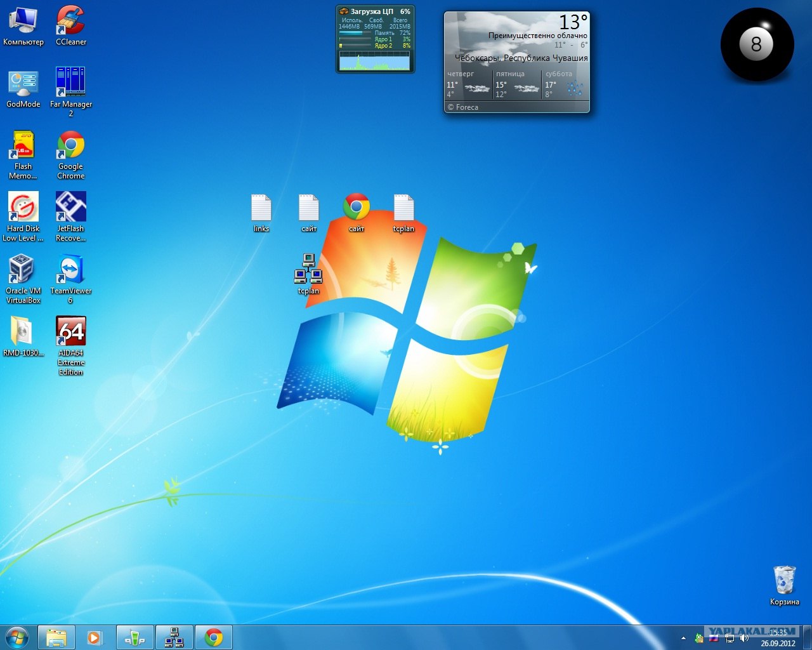Viewport: 812px width, 650px height.
Task: Launch the CCleaner shortcut
Action: pyautogui.click(x=70, y=25)
